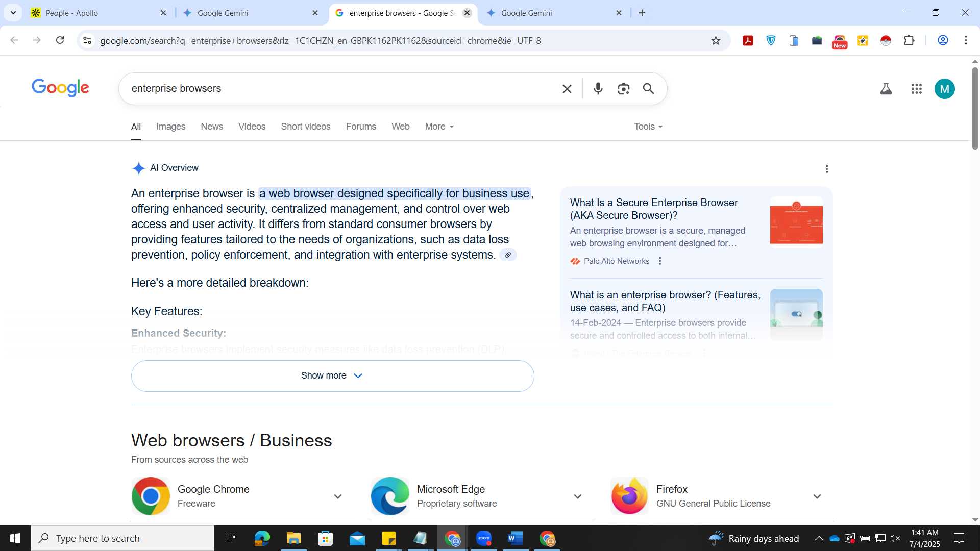The height and width of the screenshot is (551, 980).
Task: Open Word from the taskbar
Action: click(x=516, y=538)
